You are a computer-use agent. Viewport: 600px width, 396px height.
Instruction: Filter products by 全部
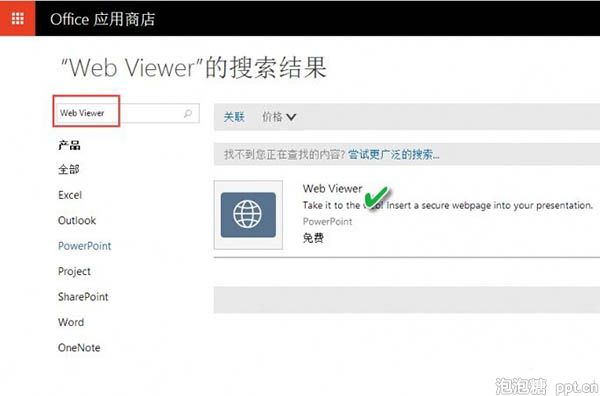(x=69, y=169)
